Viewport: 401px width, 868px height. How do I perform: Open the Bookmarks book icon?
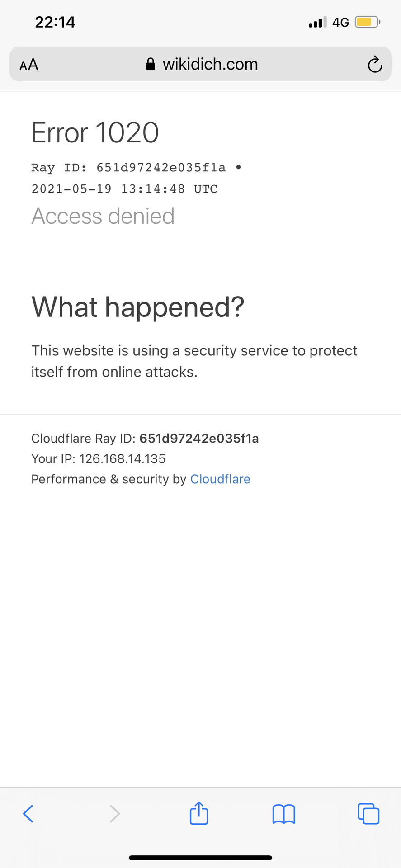(x=283, y=814)
